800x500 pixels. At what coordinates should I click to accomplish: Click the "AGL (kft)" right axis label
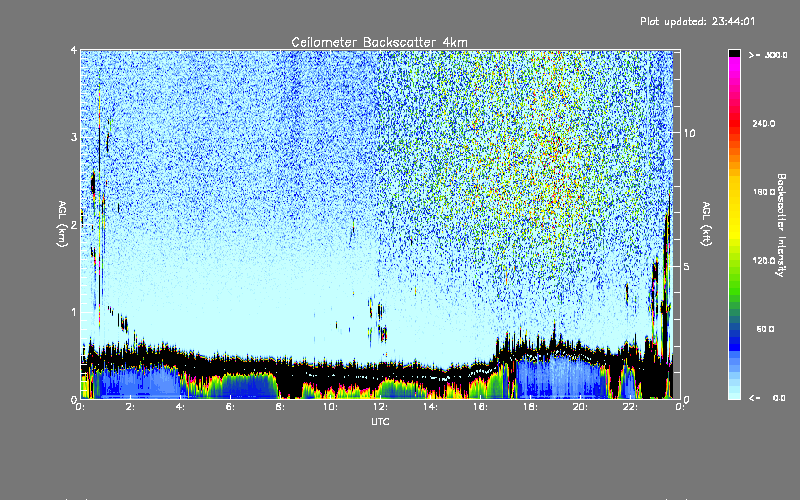click(706, 223)
